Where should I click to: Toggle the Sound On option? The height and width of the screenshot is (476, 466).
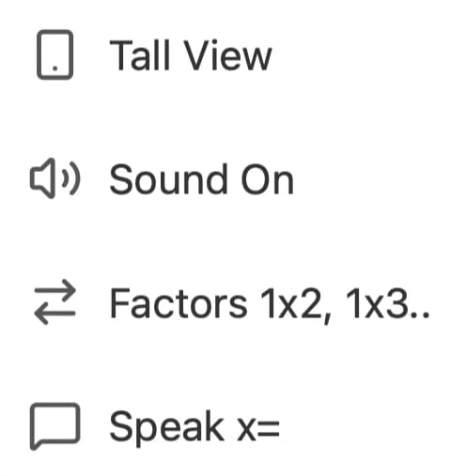pyautogui.click(x=233, y=179)
